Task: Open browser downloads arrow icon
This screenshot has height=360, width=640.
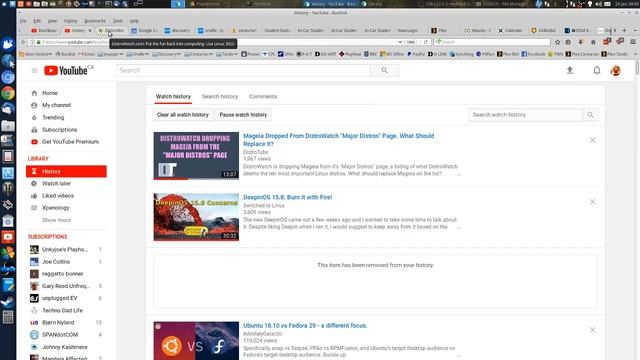Action: 581,42
